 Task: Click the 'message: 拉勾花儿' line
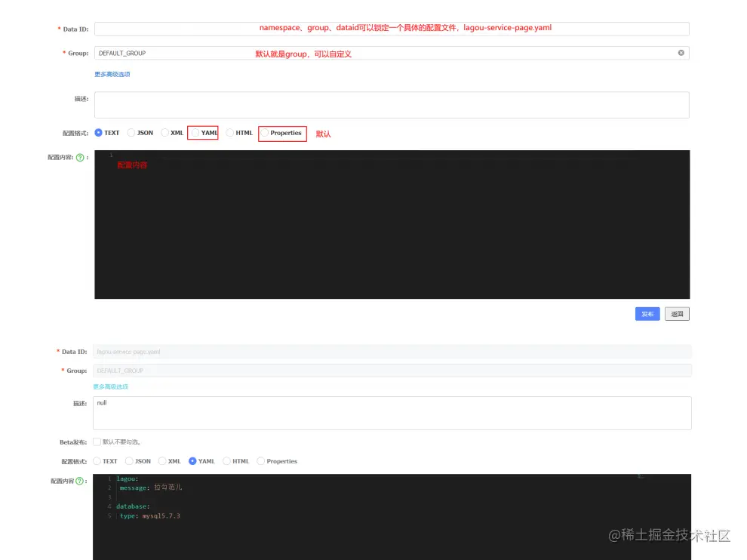(151, 488)
